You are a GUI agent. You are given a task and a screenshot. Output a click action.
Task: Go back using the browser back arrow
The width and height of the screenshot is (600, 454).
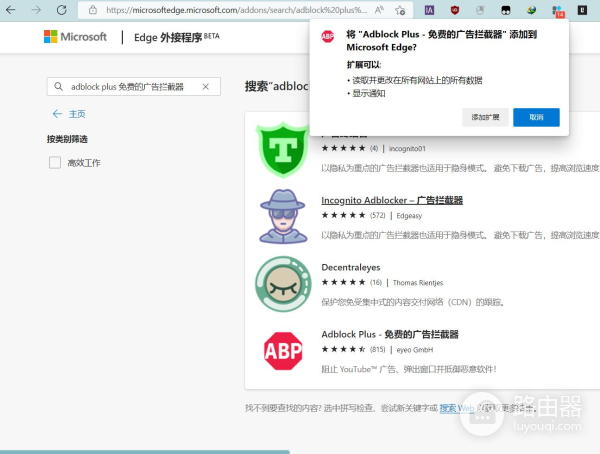pos(11,10)
